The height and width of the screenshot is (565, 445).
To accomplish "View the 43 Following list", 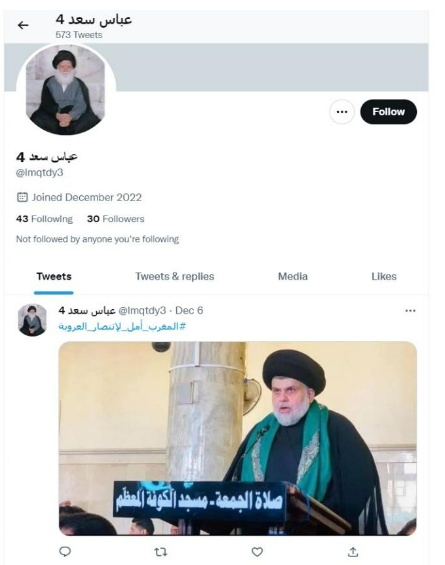I will [44, 219].
